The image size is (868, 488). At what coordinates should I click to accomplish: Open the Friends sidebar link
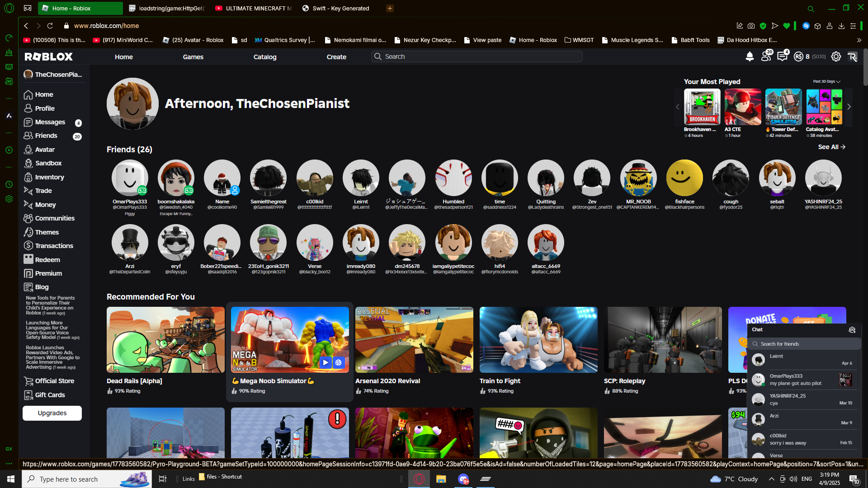point(46,136)
